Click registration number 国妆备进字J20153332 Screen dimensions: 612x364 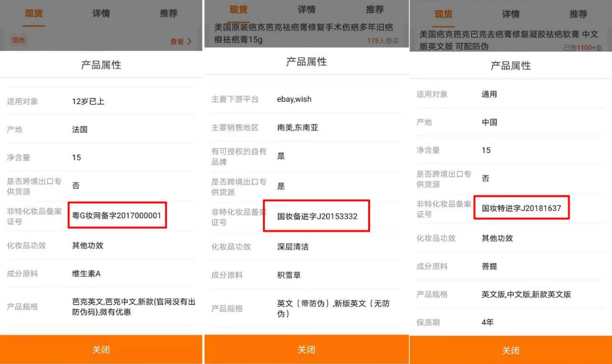point(317,216)
